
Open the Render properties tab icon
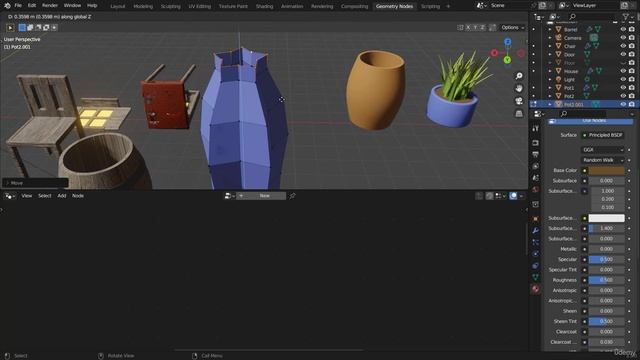[536, 143]
